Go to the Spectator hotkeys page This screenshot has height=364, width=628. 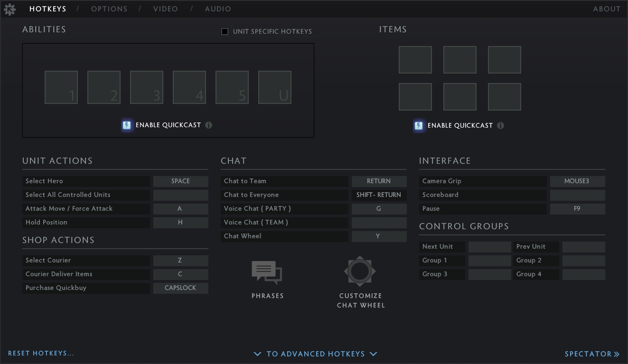pos(592,354)
